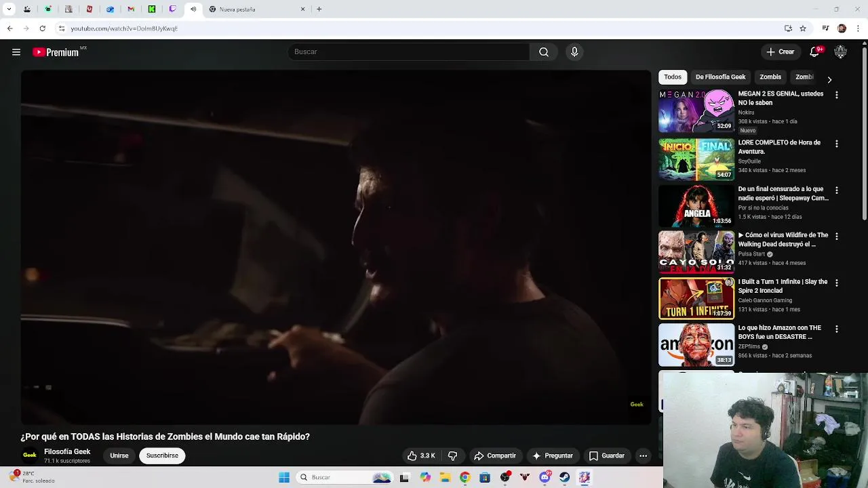Click the Preguntar button
Screen dimensions: 868x488
553,456
